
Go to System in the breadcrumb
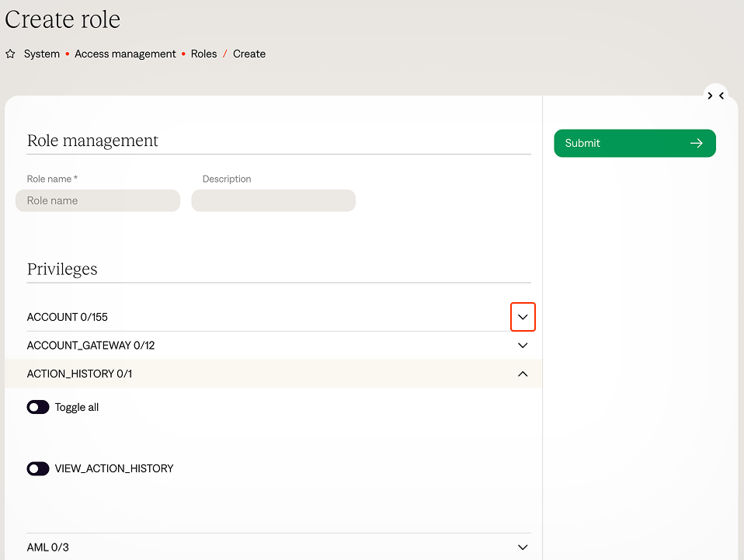[x=42, y=54]
